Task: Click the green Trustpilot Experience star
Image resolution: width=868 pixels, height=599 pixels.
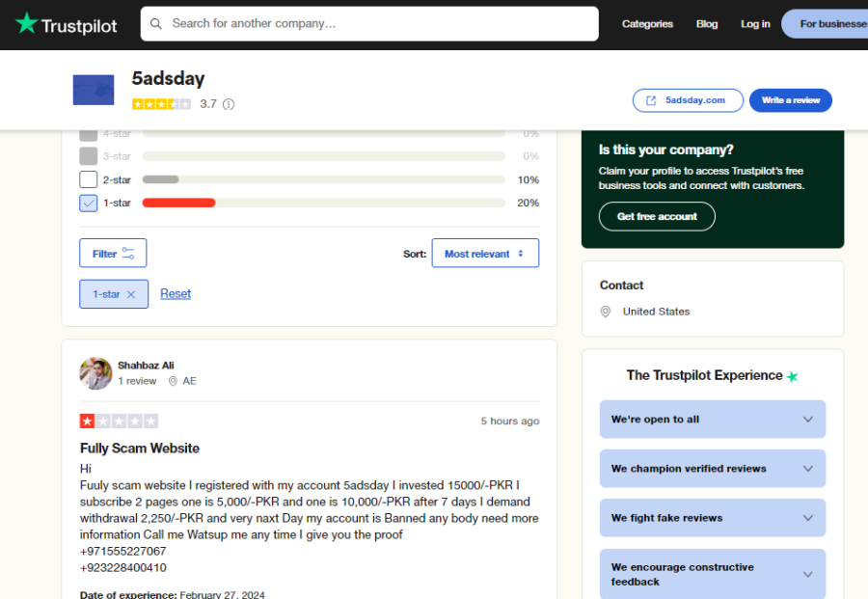Action: pos(792,376)
